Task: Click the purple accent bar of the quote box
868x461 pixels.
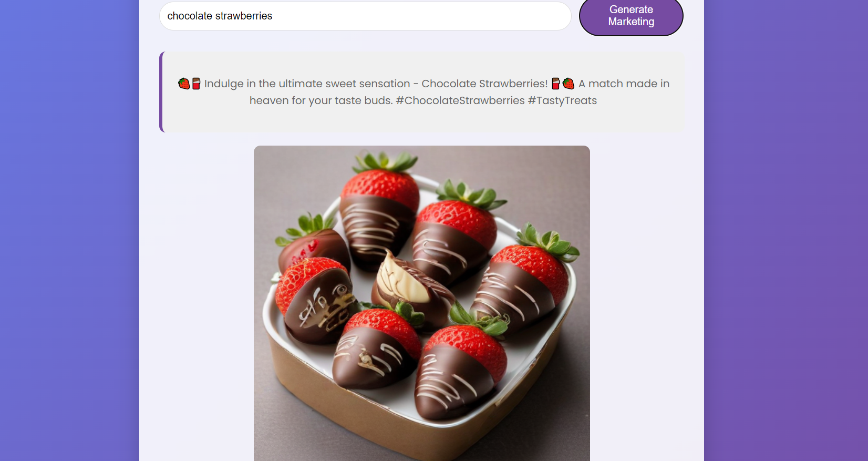Action: [161, 92]
